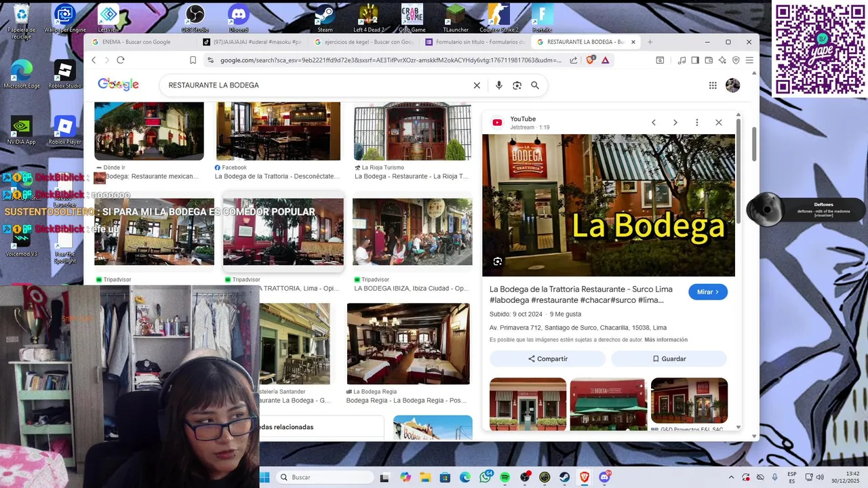Toggle the browser sidebar panel
Viewport: 868px width, 488px height.
click(x=695, y=60)
